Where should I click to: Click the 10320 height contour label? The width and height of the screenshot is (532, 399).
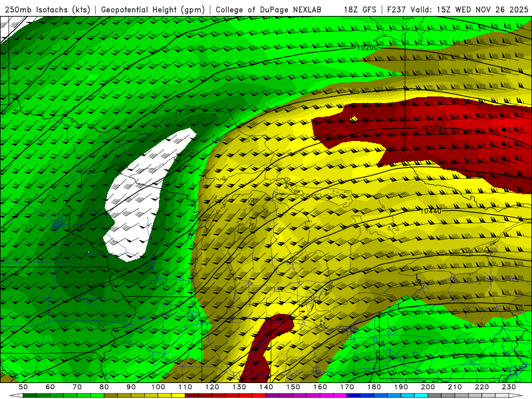click(431, 128)
